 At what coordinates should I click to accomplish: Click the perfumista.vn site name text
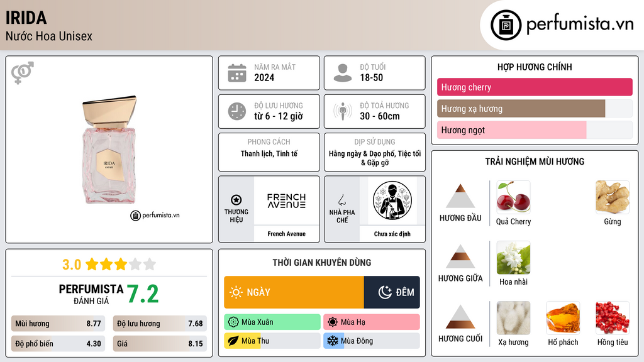(580, 24)
